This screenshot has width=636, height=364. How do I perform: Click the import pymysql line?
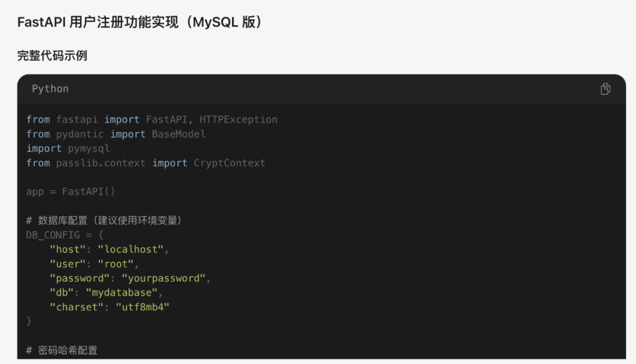tap(68, 148)
